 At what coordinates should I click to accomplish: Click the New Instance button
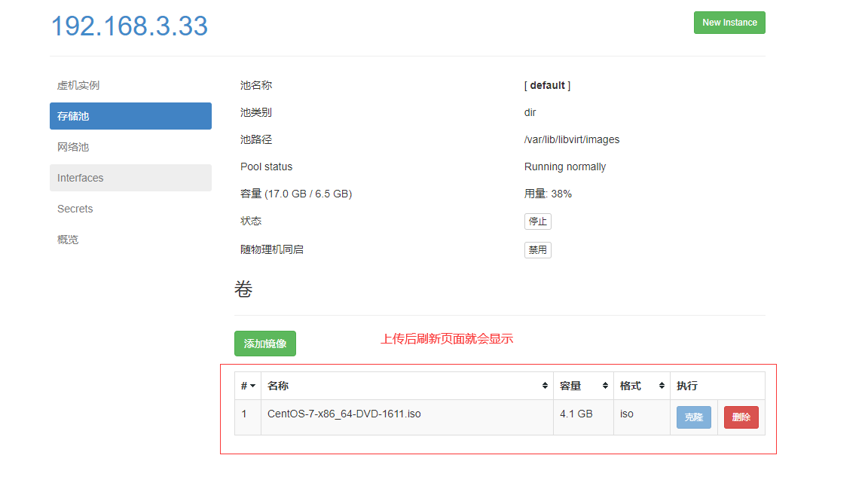(729, 23)
